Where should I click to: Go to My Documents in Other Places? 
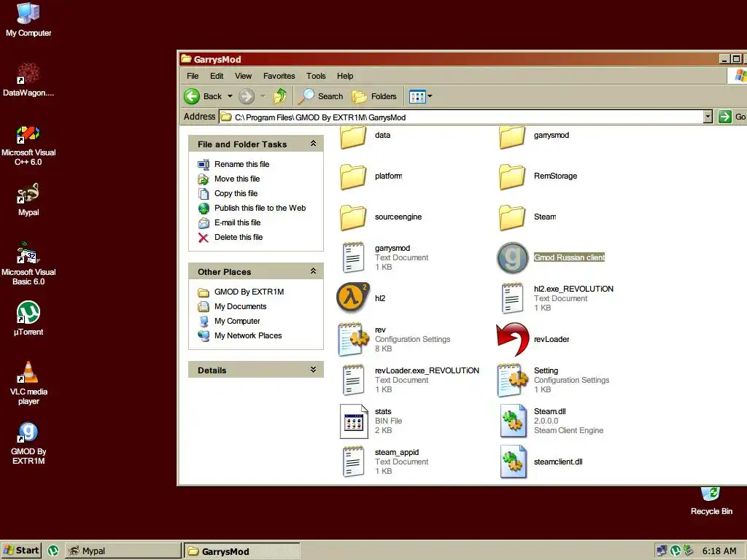pos(240,306)
